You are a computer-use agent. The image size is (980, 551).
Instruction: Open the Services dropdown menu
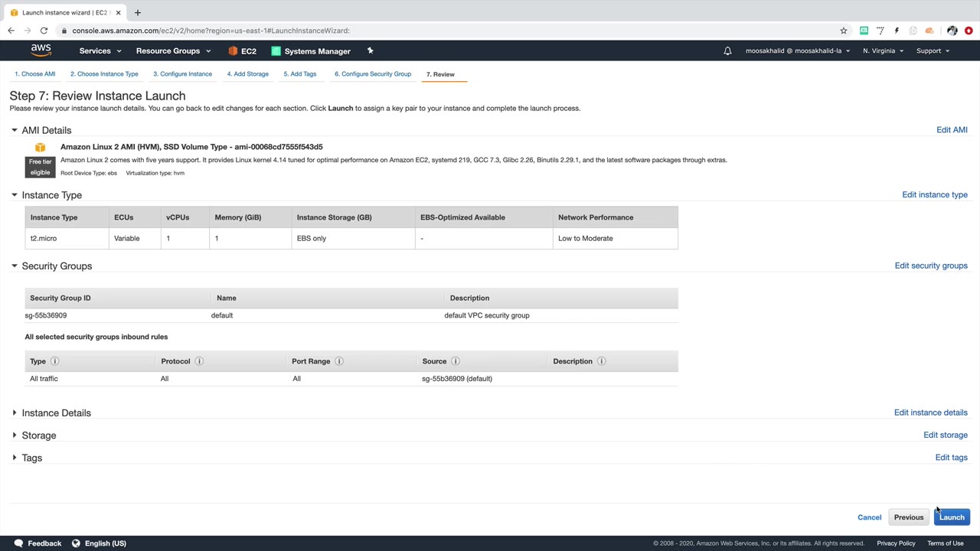(100, 51)
